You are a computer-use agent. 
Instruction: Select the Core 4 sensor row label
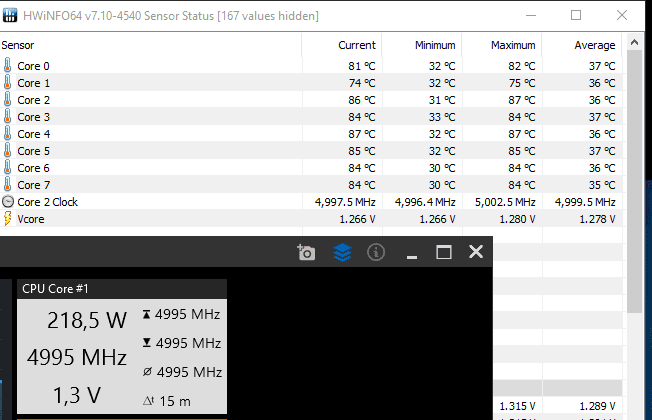pos(33,134)
